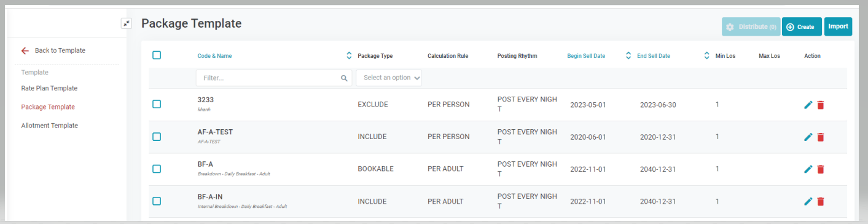
Task: Edit the 3233 package with pencil icon
Action: point(808,105)
